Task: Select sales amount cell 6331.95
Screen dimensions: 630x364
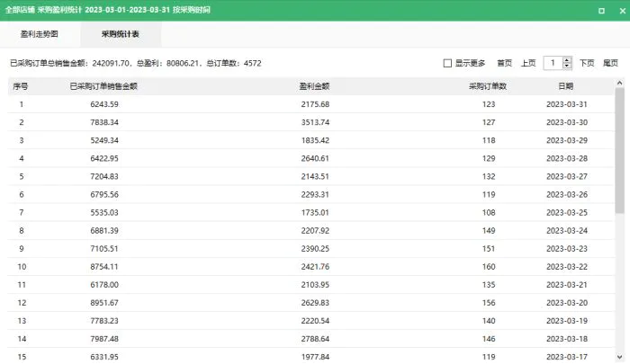Action: point(104,357)
